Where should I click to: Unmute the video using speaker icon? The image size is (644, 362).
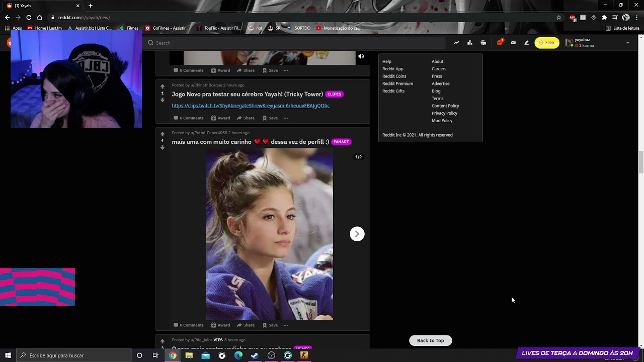point(361,56)
